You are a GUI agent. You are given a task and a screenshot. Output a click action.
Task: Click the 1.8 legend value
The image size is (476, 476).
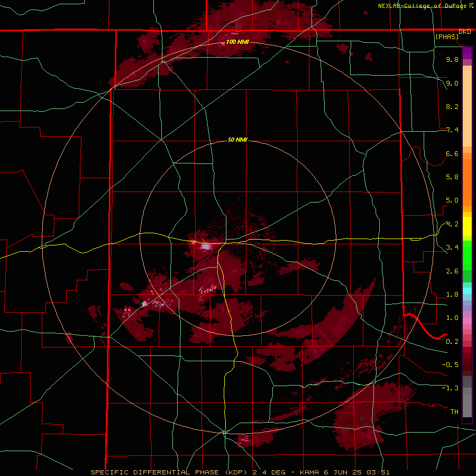click(452, 295)
